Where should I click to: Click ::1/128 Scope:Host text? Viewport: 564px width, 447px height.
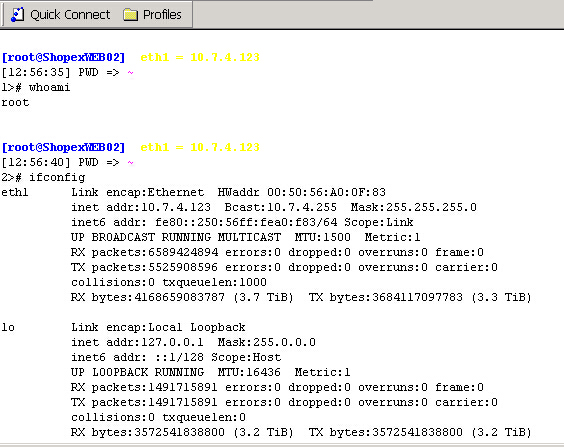pos(218,357)
